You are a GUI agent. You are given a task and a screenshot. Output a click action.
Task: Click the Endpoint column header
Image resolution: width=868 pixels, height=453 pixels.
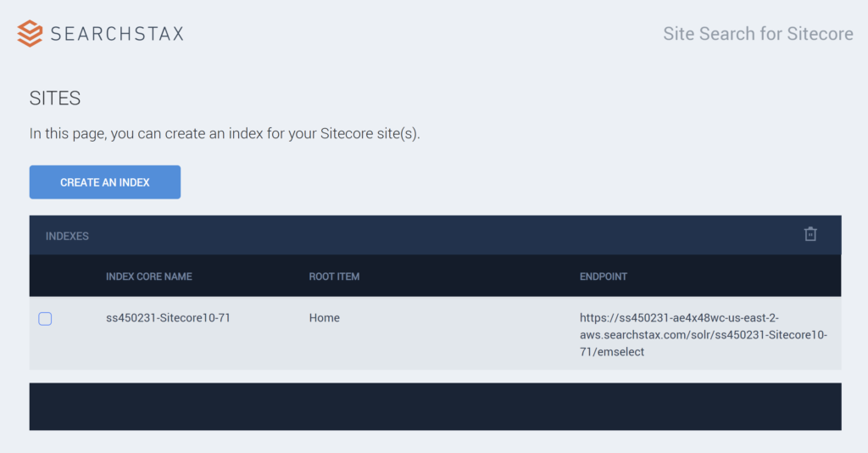[x=603, y=277]
